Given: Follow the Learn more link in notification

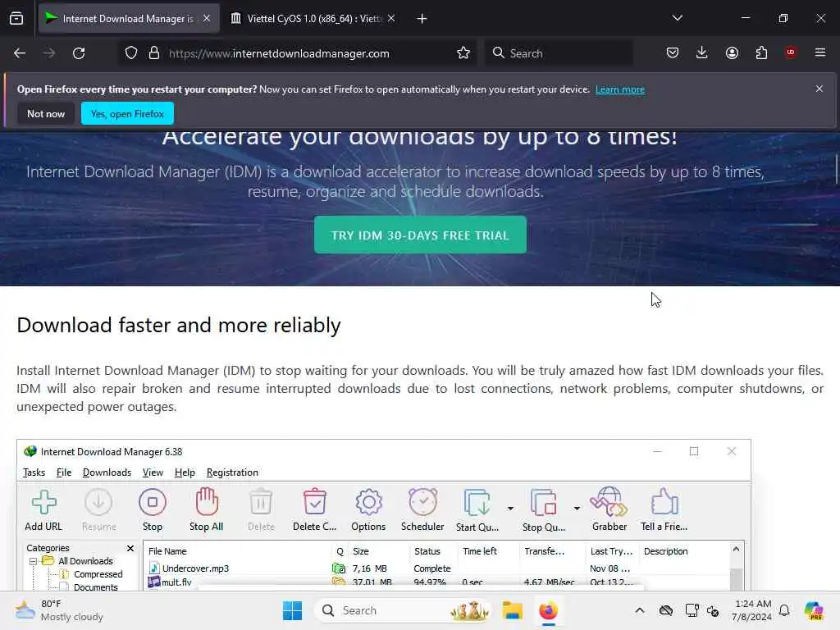Looking at the screenshot, I should coord(620,89).
